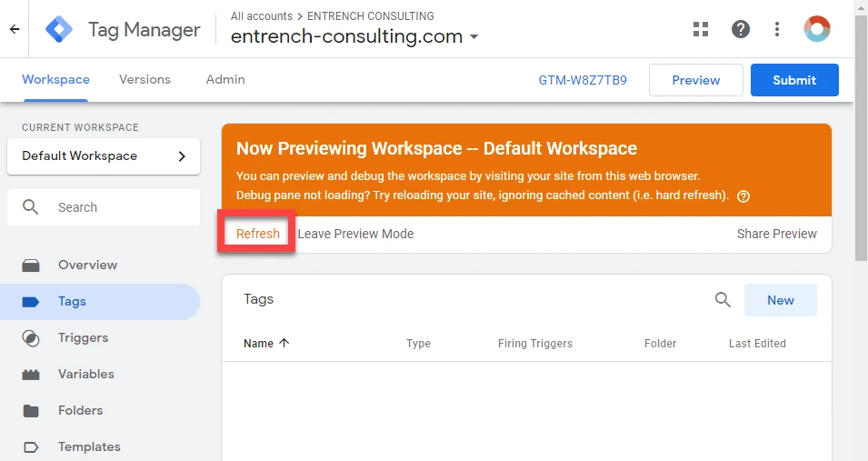
Task: Click Share Preview
Action: 777,234
